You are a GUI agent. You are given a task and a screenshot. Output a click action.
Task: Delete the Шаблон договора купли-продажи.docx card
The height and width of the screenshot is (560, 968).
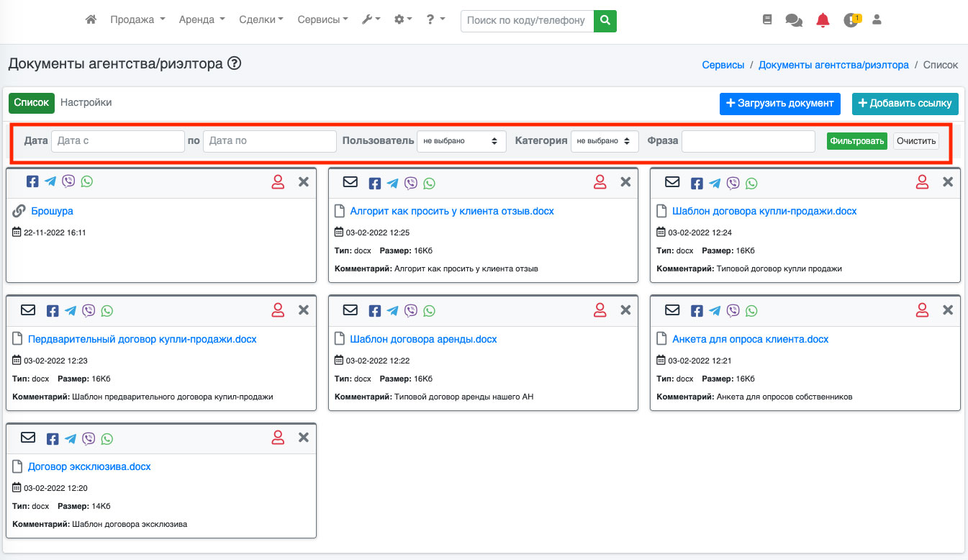(x=948, y=183)
